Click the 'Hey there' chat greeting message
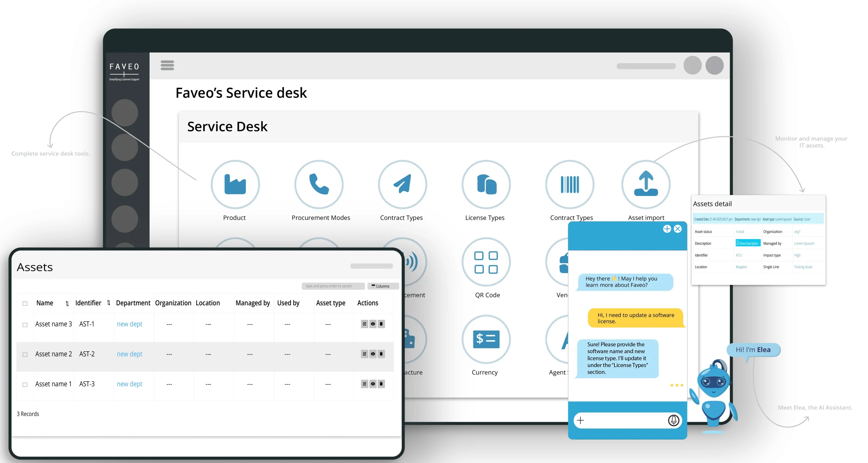The image size is (868, 463). coord(624,282)
